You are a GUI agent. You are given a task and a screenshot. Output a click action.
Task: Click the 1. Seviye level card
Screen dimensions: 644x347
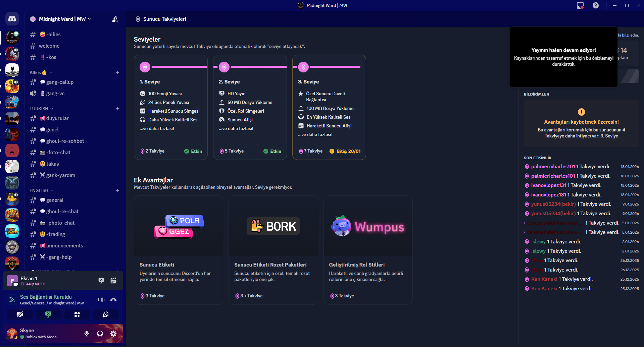[x=171, y=107]
